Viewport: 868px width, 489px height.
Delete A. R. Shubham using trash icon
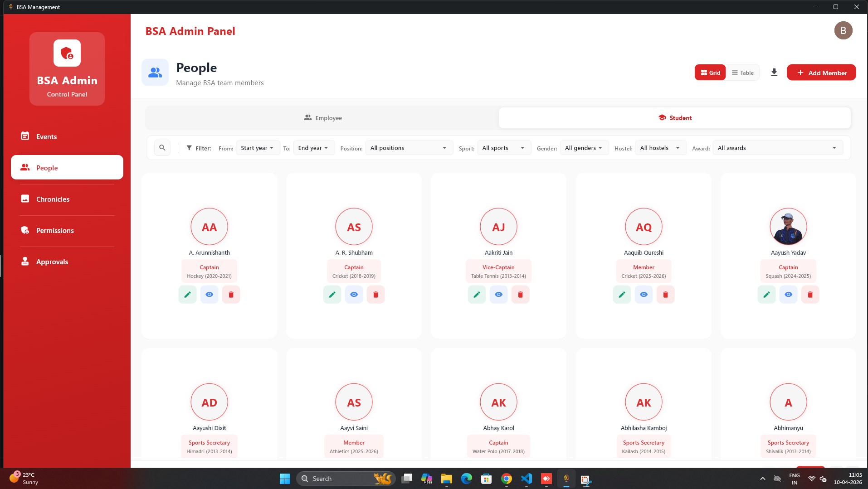375,295
